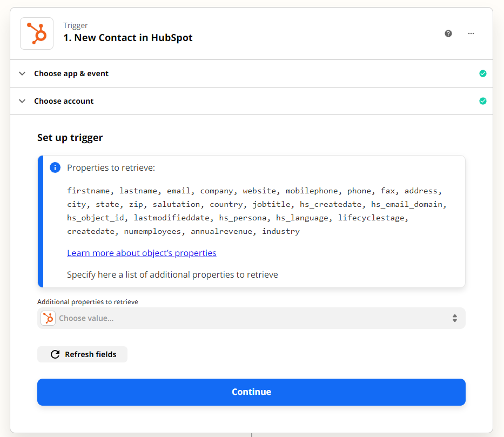The height and width of the screenshot is (437, 504).
Task: Open the Choose account section
Action: (x=251, y=101)
